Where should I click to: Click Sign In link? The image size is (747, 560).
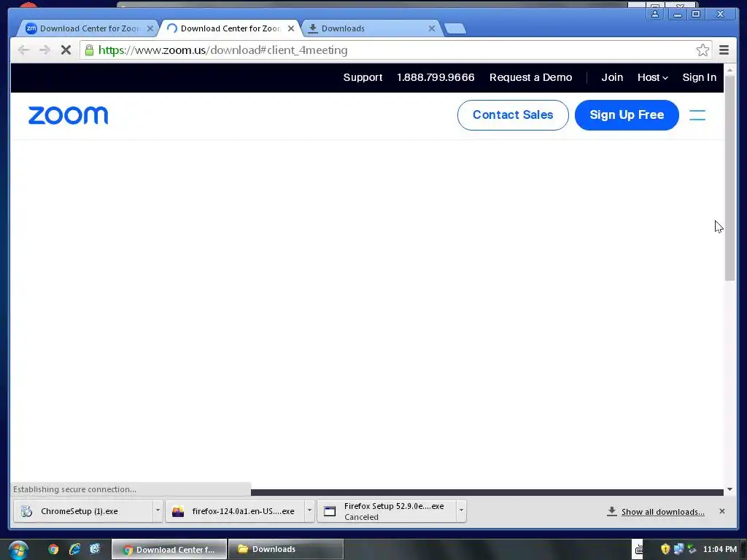tap(699, 77)
